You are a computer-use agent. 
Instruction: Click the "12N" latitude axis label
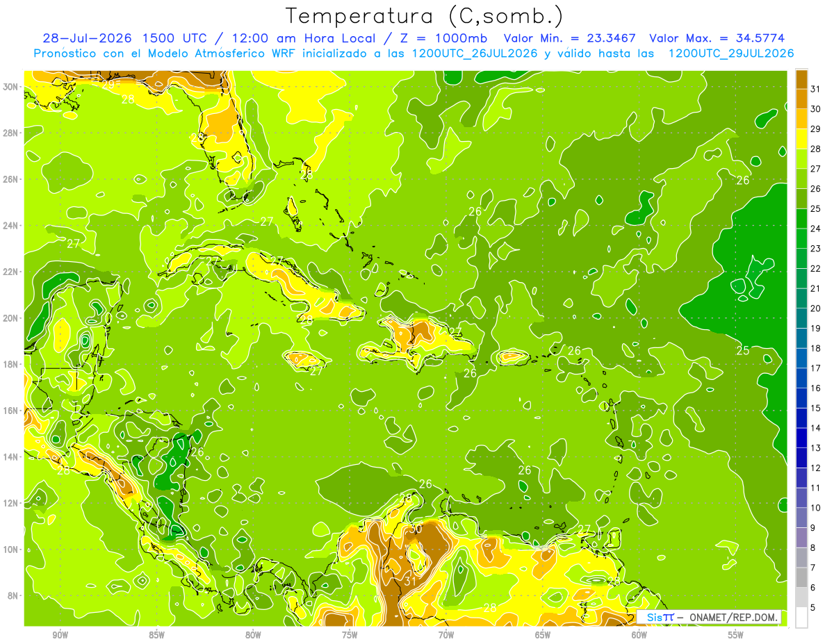[x=10, y=503]
